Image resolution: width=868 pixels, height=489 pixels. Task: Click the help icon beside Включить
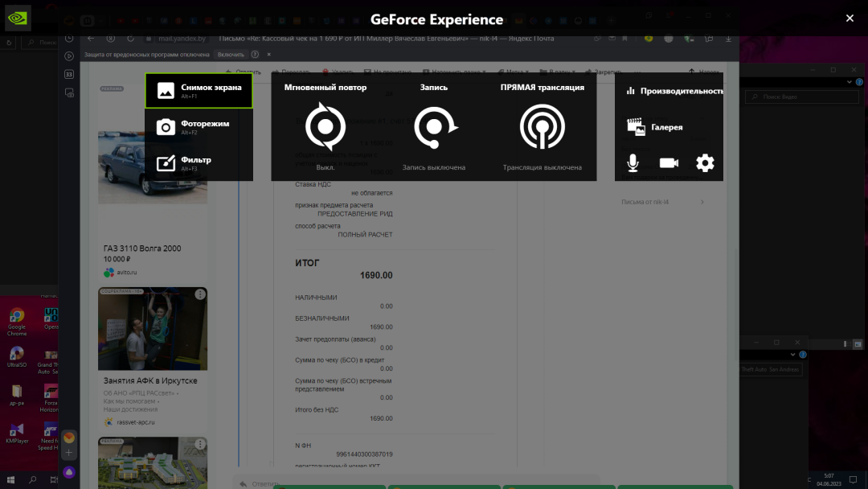tap(255, 54)
